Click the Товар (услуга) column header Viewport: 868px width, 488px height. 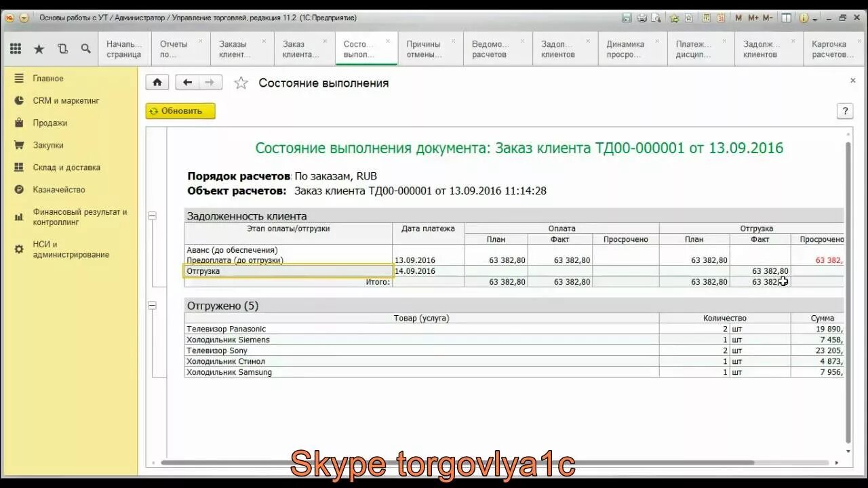tap(421, 318)
